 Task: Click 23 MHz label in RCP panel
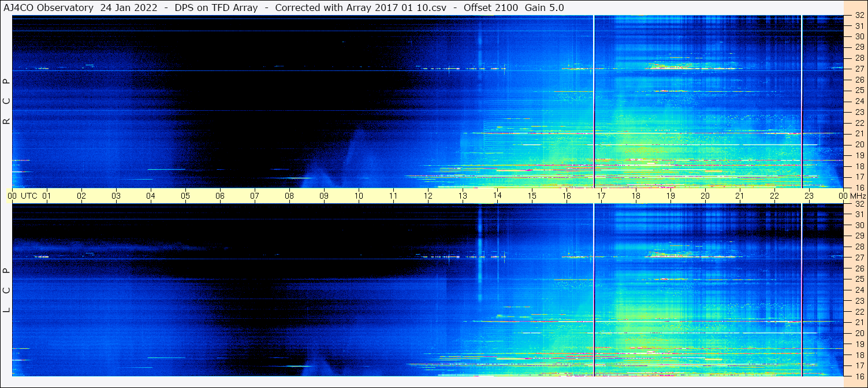[x=859, y=112]
